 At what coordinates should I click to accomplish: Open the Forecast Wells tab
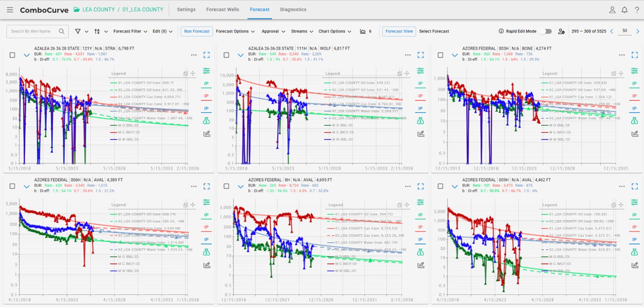pos(223,9)
